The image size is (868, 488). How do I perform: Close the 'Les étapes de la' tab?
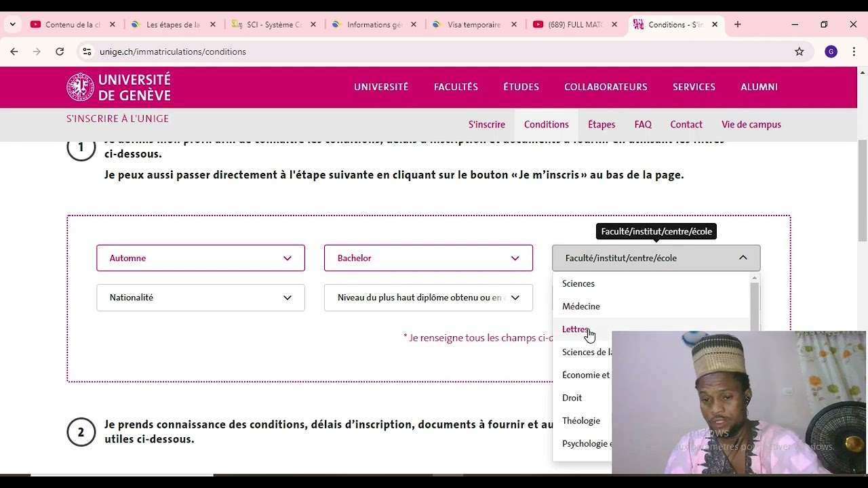coord(213,24)
